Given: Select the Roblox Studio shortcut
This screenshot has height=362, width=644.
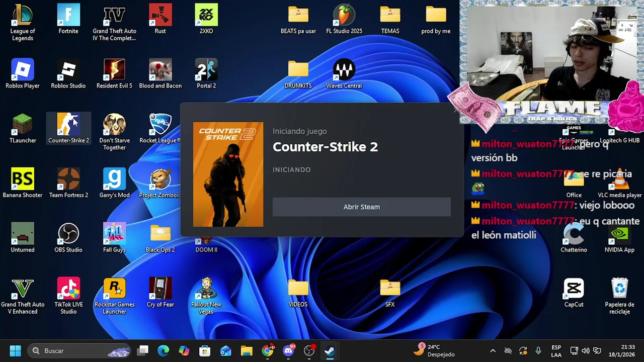Looking at the screenshot, I should pyautogui.click(x=68, y=74).
